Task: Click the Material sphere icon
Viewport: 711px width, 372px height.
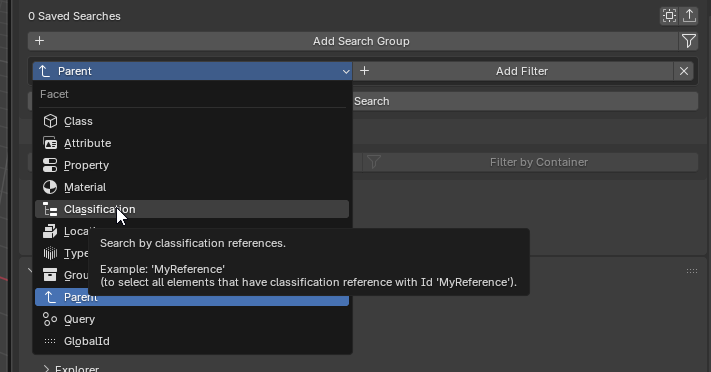Action: (50, 187)
